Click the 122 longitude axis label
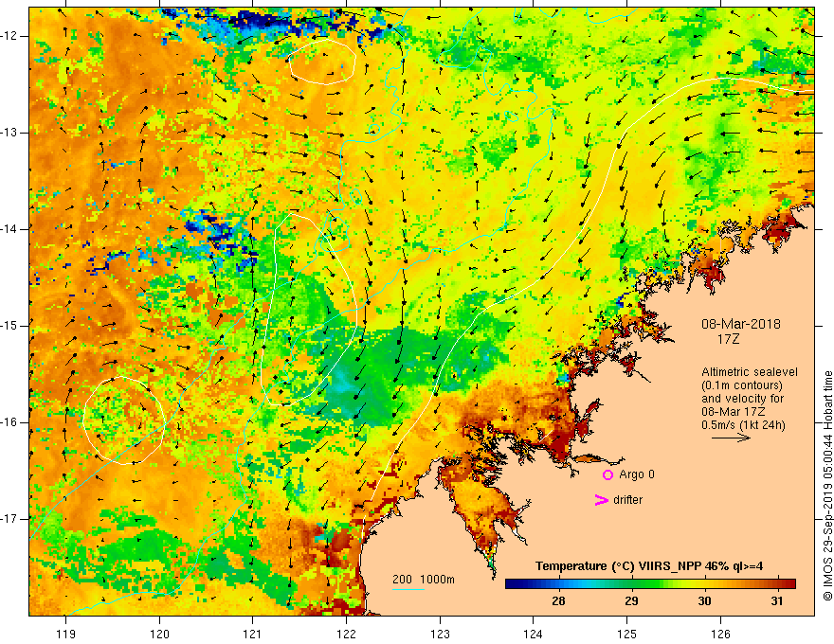This screenshot has height=644, width=834. (346, 634)
